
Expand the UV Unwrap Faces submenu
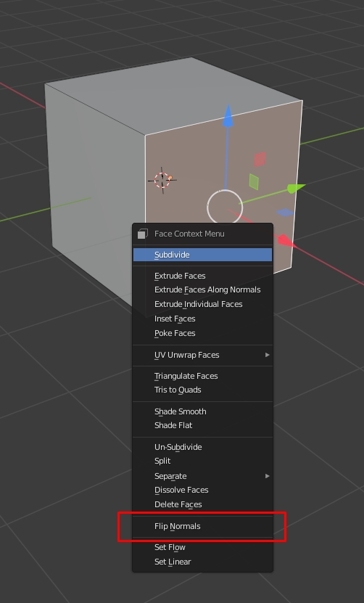point(202,355)
